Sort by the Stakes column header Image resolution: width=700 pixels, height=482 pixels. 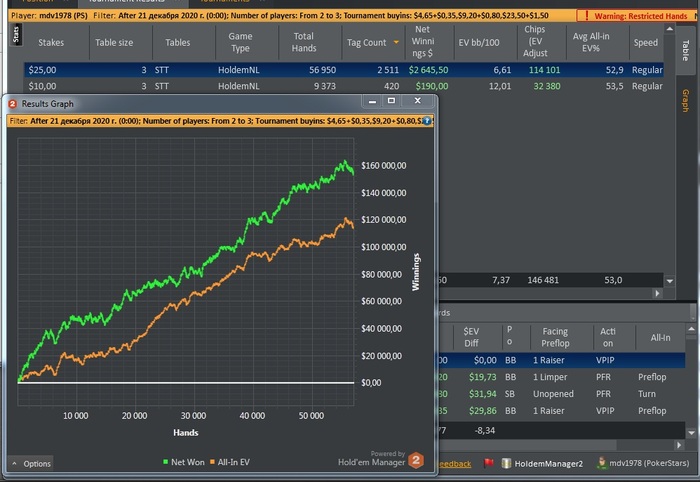click(x=51, y=42)
